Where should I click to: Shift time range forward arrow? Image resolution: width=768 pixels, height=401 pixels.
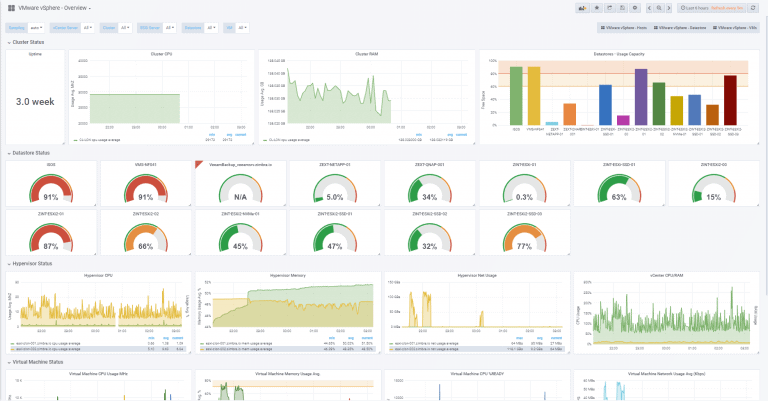(x=669, y=8)
